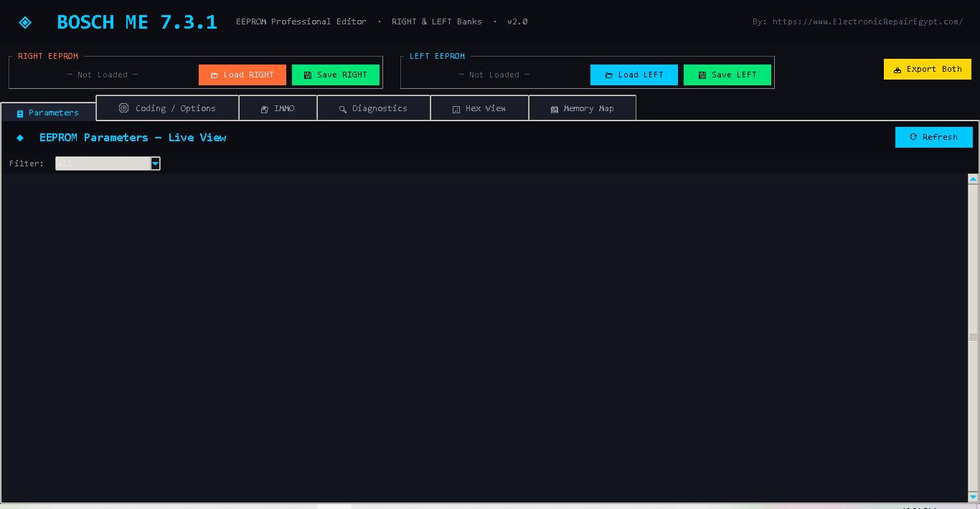Image resolution: width=980 pixels, height=509 pixels.
Task: Refresh the EEPROM parameters view
Action: tap(934, 137)
